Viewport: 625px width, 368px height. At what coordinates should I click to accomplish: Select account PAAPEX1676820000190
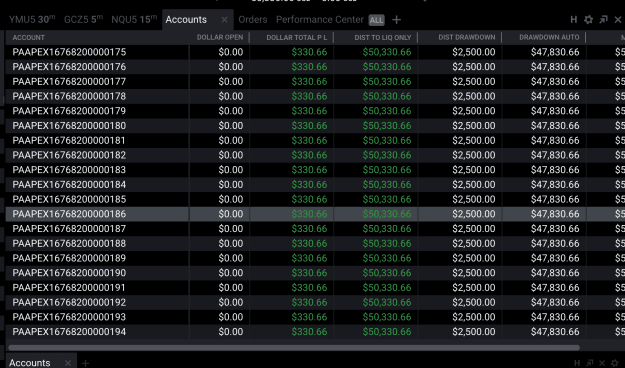point(69,273)
